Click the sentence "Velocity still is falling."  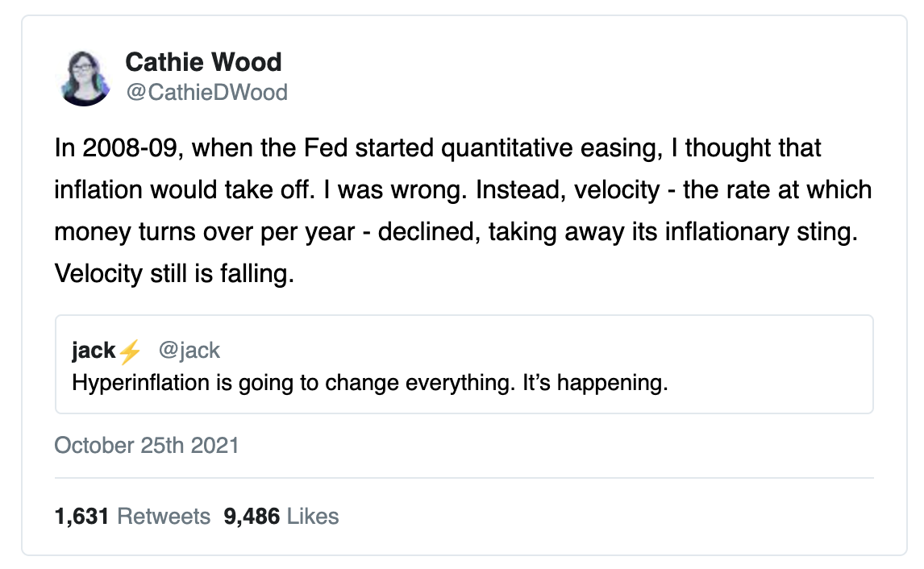pos(174,274)
